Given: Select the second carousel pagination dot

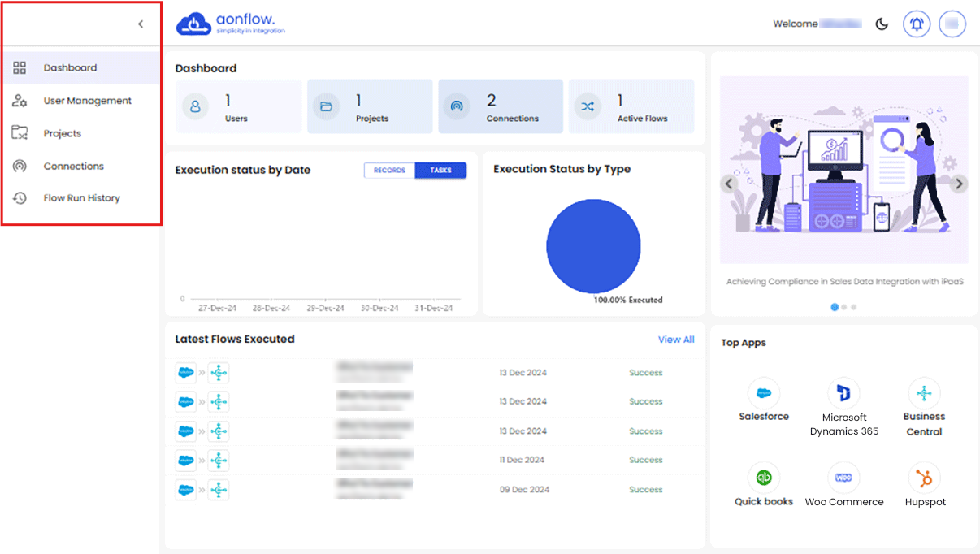Looking at the screenshot, I should tap(844, 307).
